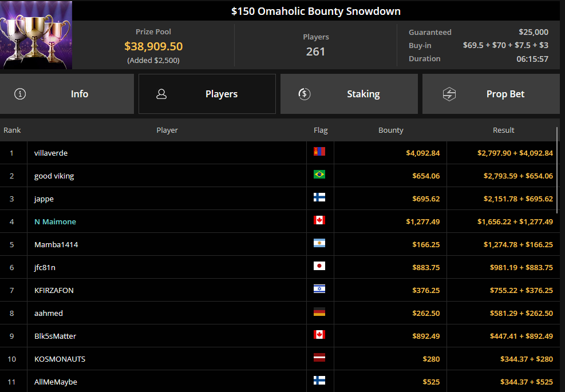Click the Info circle icon
Screen dimensions: 565x392
(x=20, y=94)
